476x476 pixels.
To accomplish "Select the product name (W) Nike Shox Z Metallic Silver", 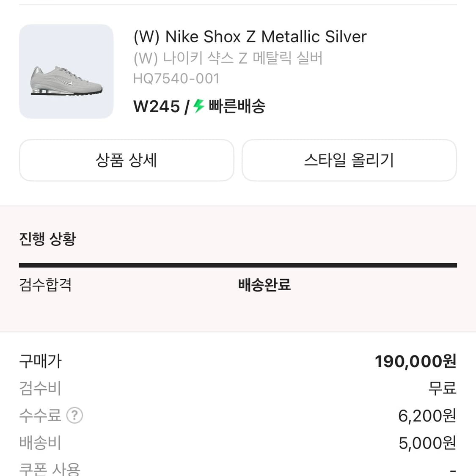I will click(x=250, y=37).
